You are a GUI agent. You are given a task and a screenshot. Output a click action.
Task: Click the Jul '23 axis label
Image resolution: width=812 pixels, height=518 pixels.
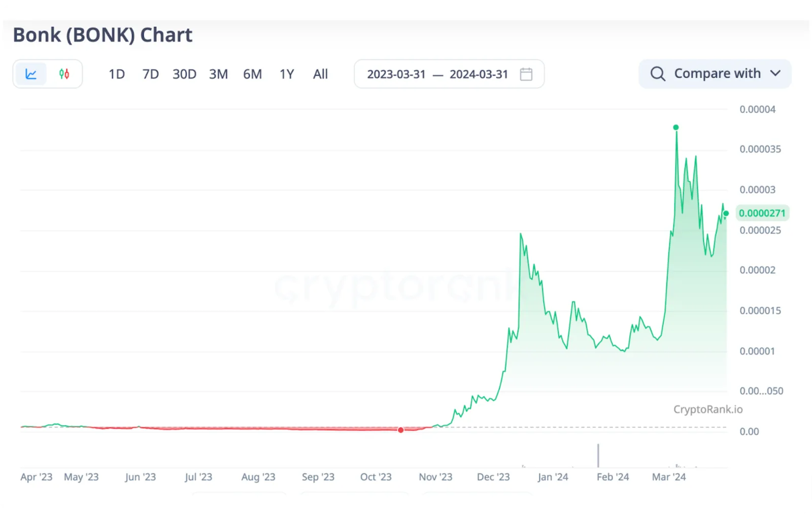point(198,477)
